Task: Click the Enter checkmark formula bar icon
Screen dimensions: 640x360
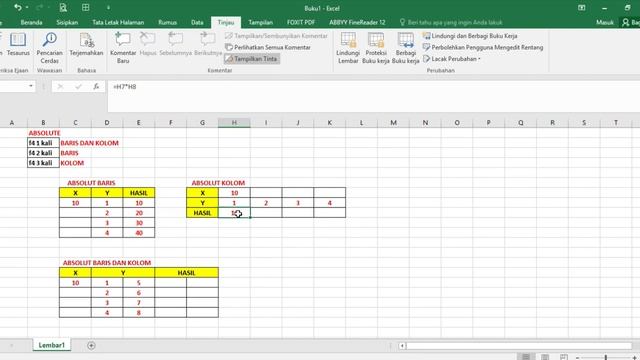Action: (x=78, y=87)
